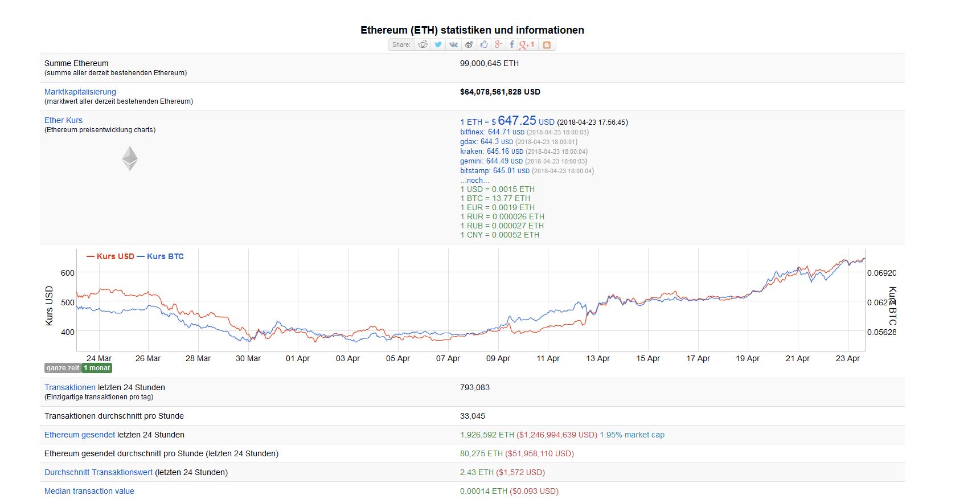
Task: Toggle the 'Kurs USD' chart legend
Action: pyautogui.click(x=110, y=256)
